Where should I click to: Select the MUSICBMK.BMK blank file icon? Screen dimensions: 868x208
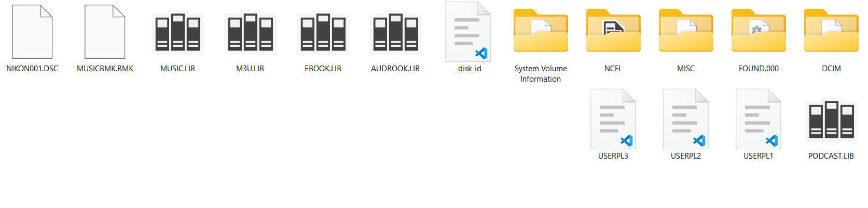point(105,32)
